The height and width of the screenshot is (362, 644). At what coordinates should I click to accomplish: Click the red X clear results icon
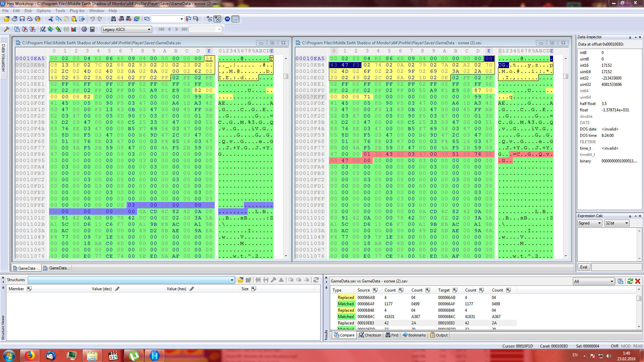638,281
